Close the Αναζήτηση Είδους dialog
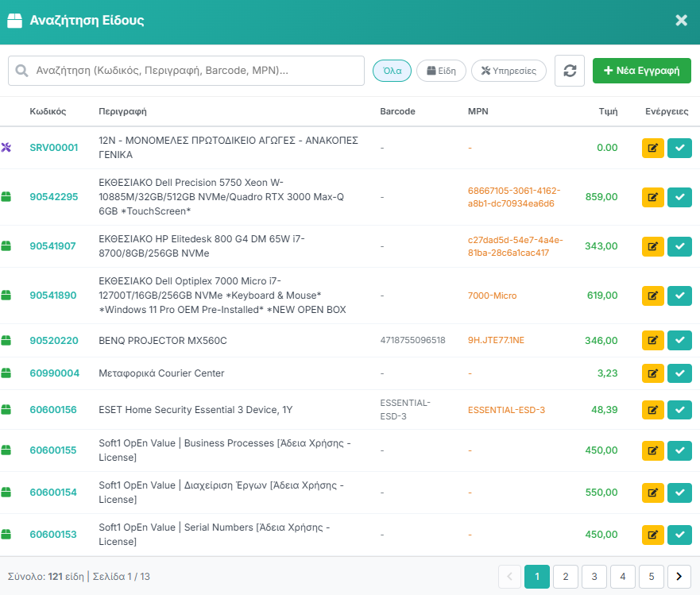The image size is (700, 595). [x=681, y=21]
